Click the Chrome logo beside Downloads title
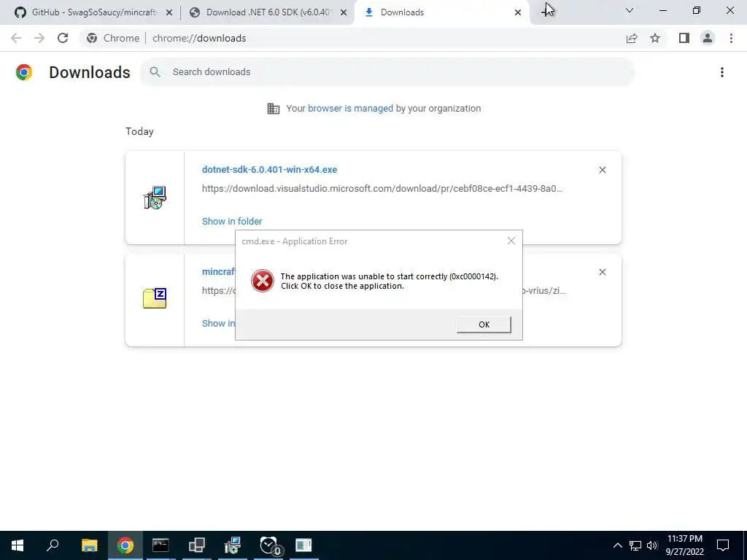747x560 pixels. pos(24,72)
